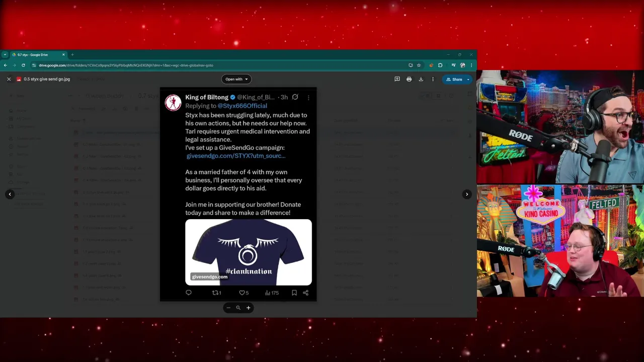Click the top webcam feed of bearded man
Screen dimensions: 644x362
560,127
